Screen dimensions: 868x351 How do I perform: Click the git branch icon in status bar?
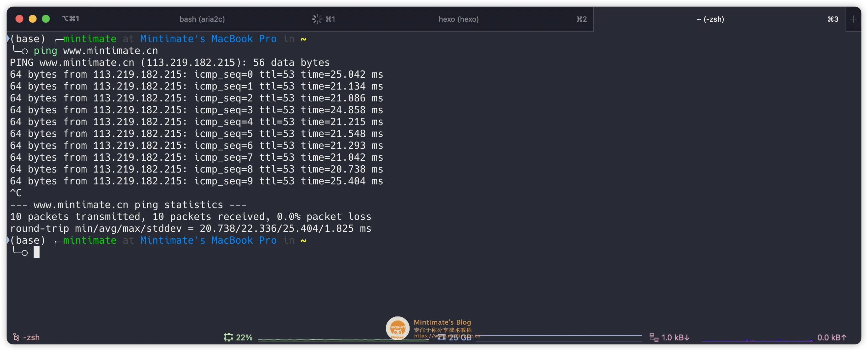(x=16, y=337)
